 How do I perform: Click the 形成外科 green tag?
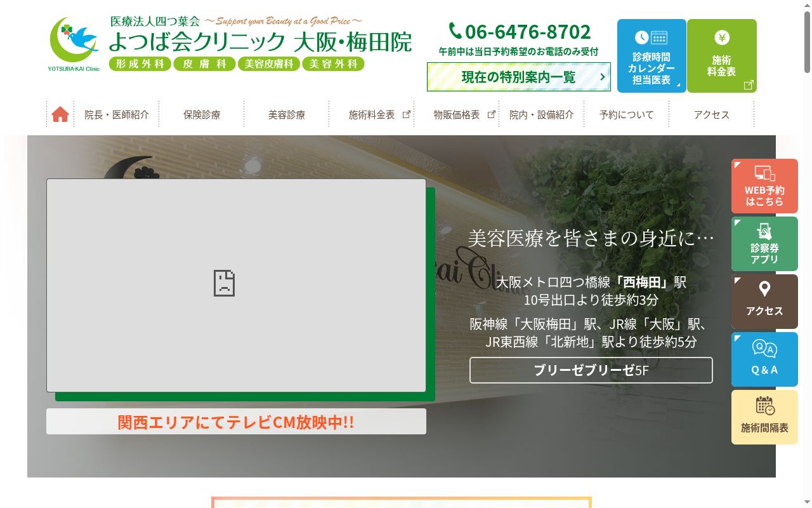pyautogui.click(x=140, y=63)
